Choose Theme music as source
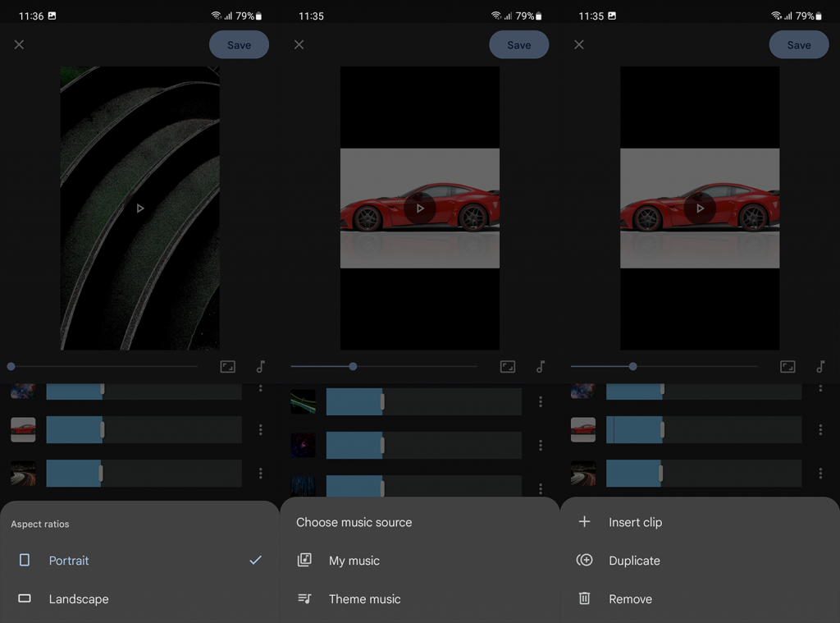The width and height of the screenshot is (840, 623). [x=420, y=599]
